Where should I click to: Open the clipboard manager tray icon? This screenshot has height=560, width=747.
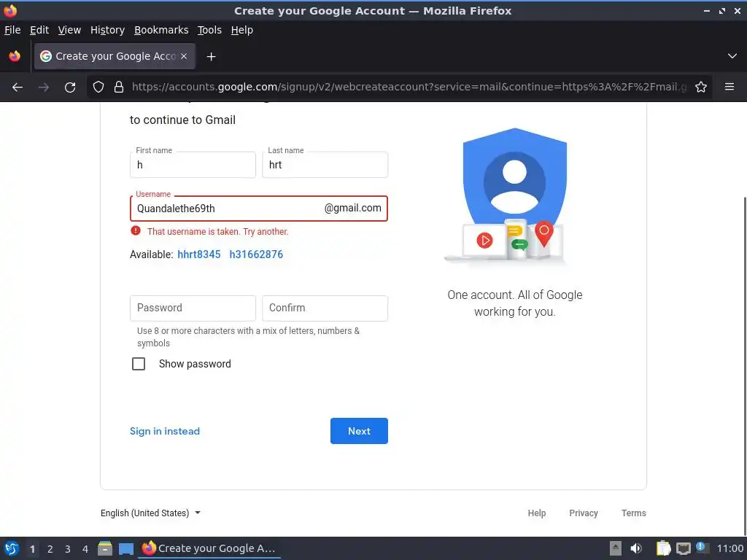[x=663, y=548]
